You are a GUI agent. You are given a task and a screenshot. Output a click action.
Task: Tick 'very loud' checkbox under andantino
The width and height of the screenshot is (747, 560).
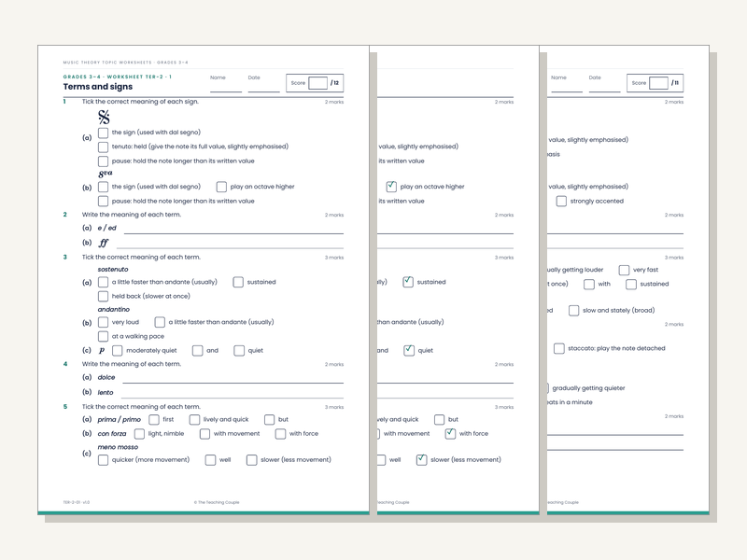coord(103,322)
